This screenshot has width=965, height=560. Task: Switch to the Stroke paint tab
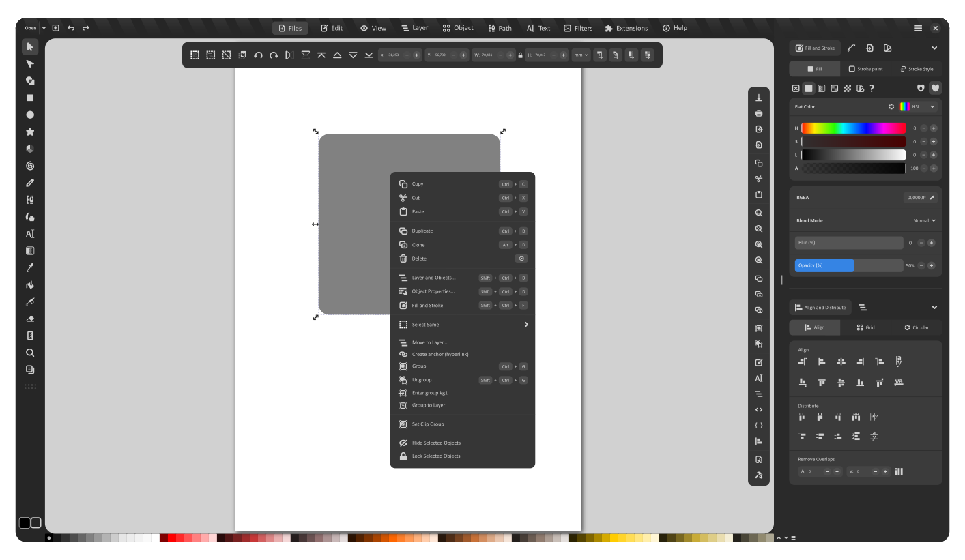[x=865, y=69]
